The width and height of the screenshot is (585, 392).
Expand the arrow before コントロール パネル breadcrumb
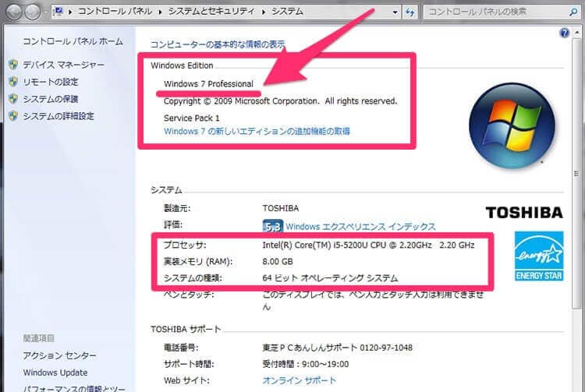pyautogui.click(x=69, y=12)
